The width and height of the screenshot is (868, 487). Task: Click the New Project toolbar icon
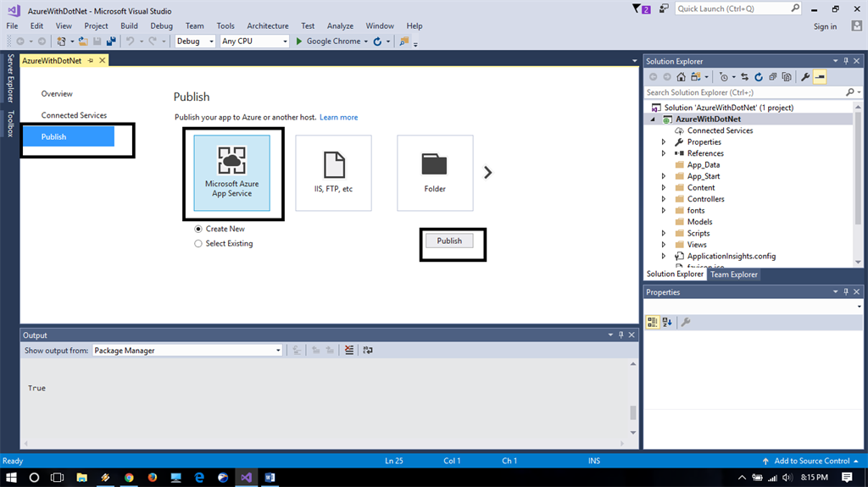[61, 42]
